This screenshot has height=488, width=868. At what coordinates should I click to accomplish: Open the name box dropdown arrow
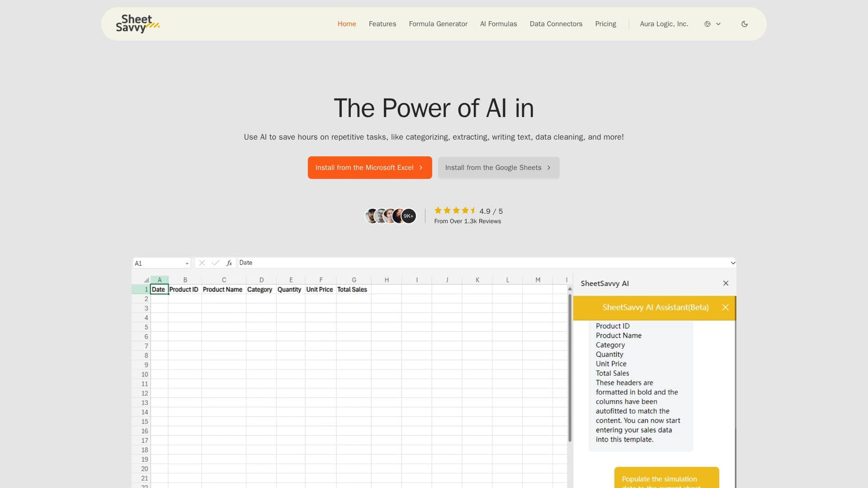pos(187,263)
